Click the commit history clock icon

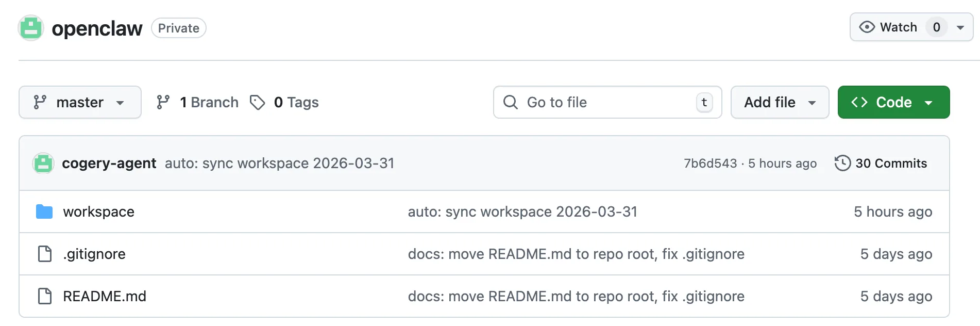click(x=842, y=164)
